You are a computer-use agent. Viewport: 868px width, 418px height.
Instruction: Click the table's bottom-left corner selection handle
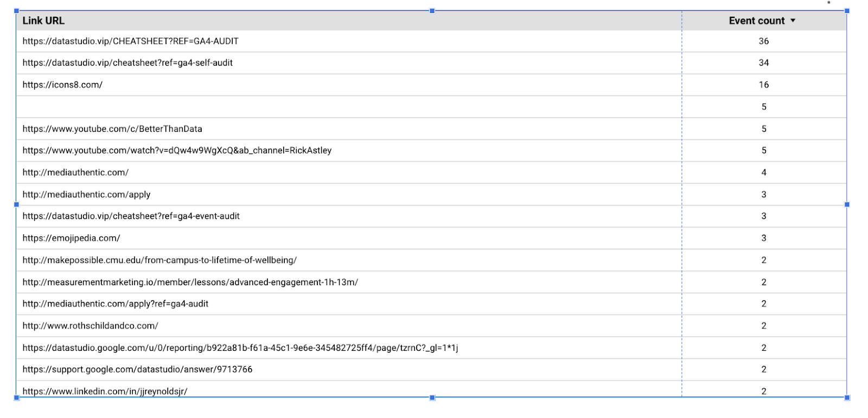coord(16,398)
